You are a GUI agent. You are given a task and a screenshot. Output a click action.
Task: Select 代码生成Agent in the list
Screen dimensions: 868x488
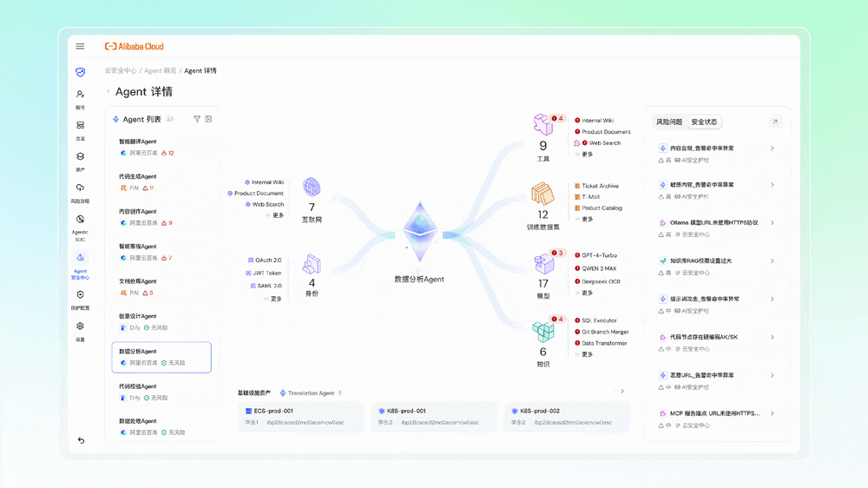(161, 182)
